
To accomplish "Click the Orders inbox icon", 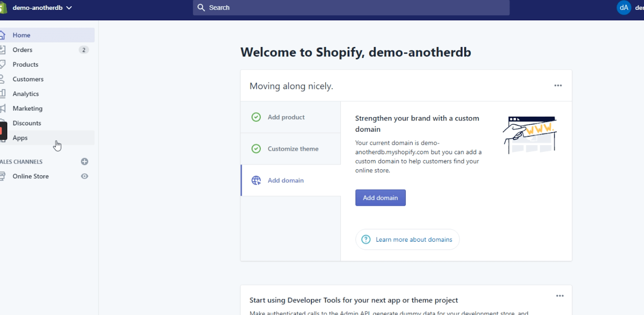I will (x=2, y=50).
